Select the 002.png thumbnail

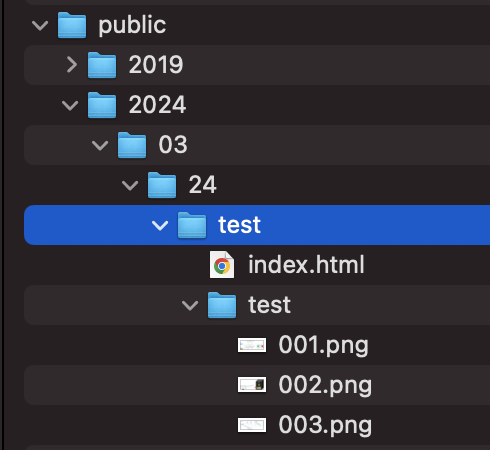(x=252, y=385)
